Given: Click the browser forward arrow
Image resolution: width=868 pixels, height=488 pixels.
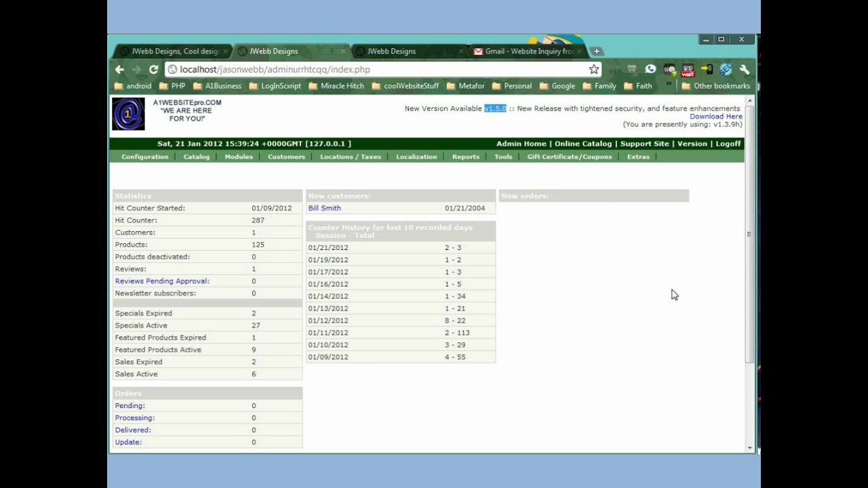Looking at the screenshot, I should point(136,69).
